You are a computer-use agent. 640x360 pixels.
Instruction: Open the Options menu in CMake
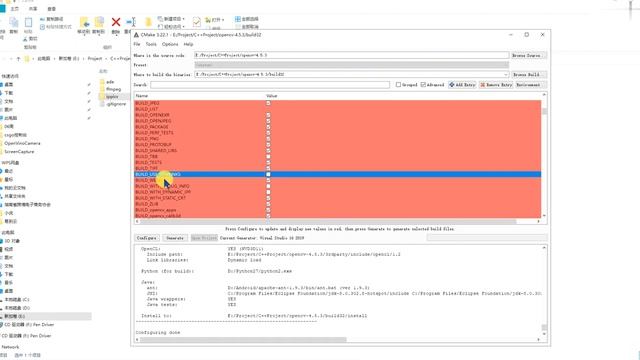(x=170, y=44)
